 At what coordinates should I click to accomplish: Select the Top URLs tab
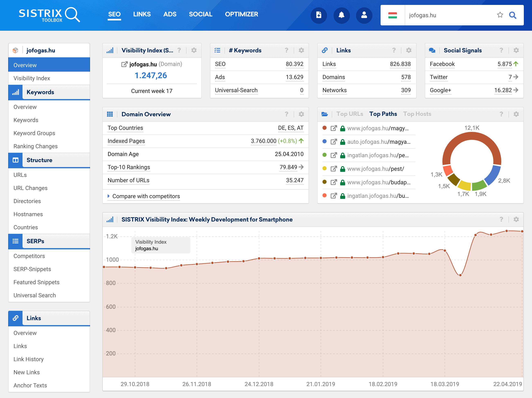coord(350,114)
